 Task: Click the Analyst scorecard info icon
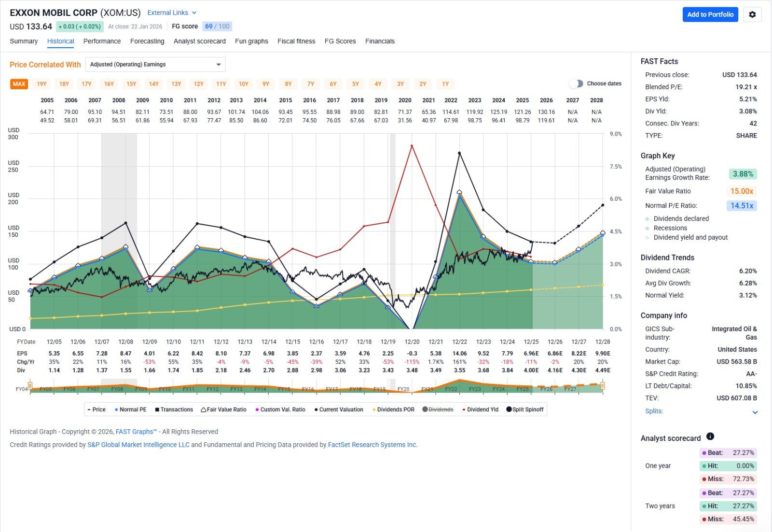(710, 437)
